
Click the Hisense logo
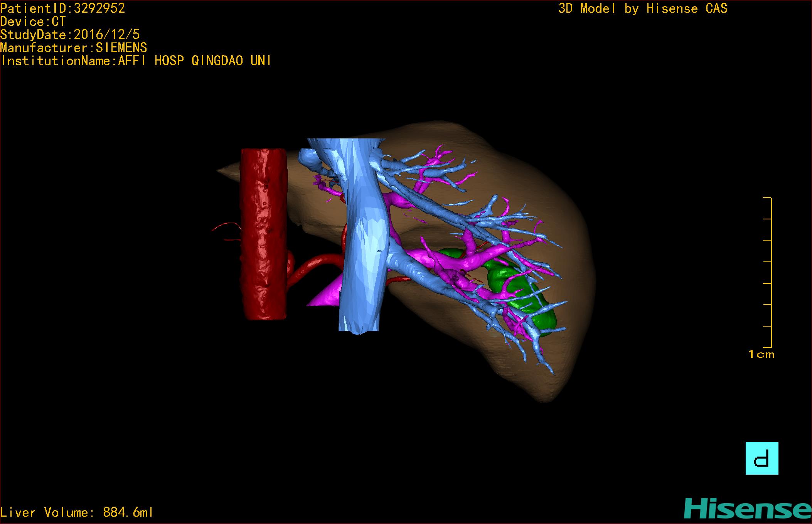pyautogui.click(x=747, y=509)
